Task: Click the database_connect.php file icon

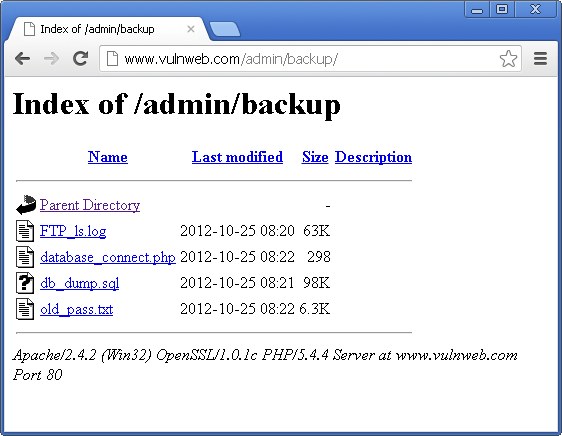Action: pos(25,257)
